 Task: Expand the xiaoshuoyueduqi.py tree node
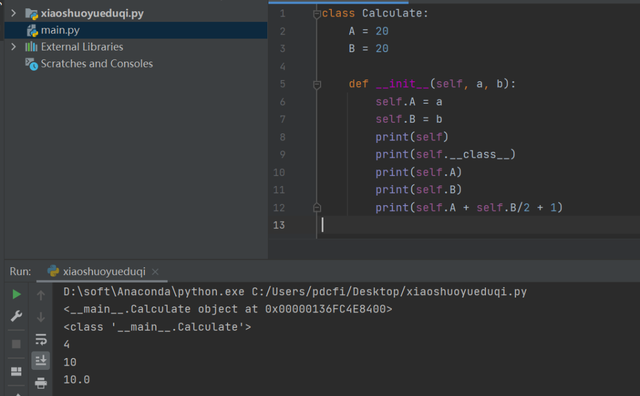click(13, 13)
